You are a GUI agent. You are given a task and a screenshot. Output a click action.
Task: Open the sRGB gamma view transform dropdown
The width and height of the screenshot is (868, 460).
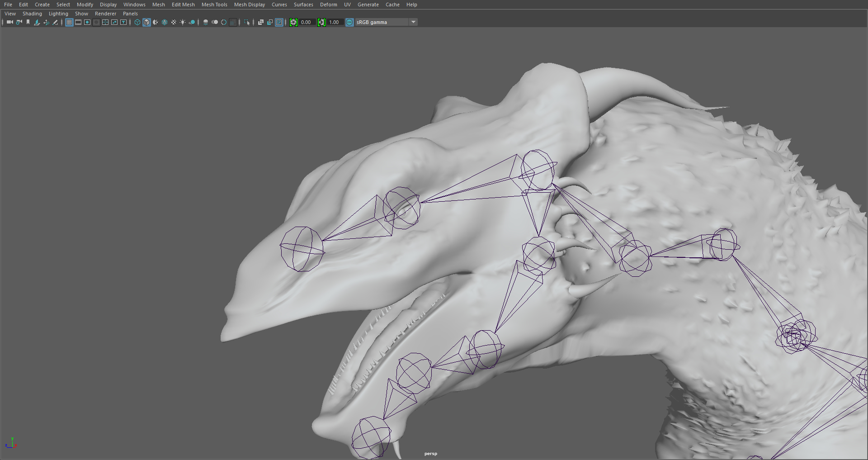[413, 22]
